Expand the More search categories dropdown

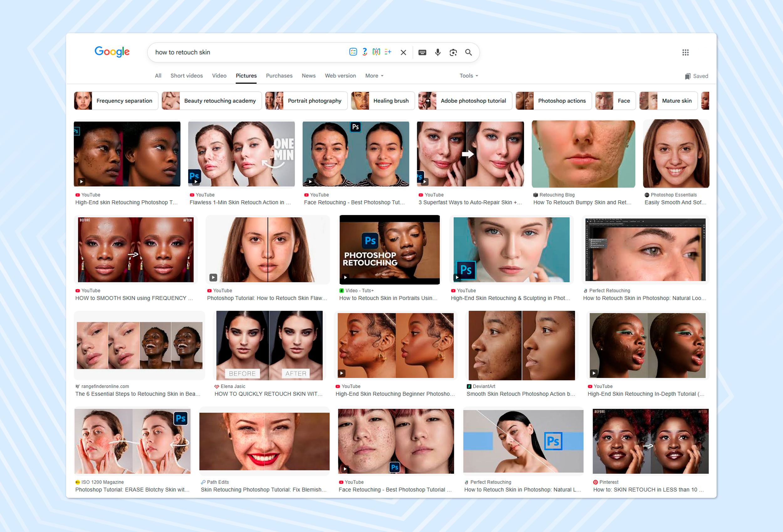point(374,76)
